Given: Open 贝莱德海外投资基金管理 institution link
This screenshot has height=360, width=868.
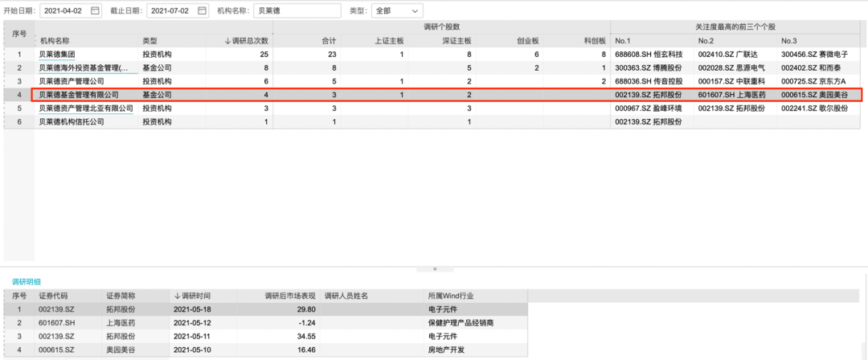Looking at the screenshot, I should tap(84, 67).
